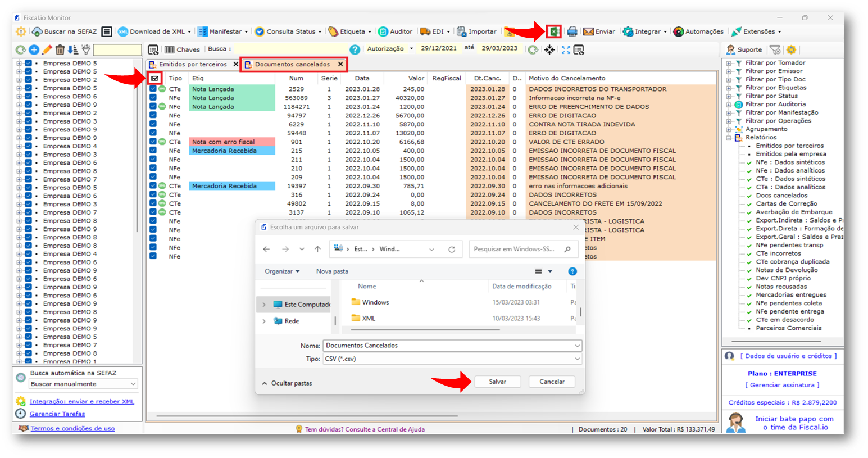Toggle checkbox for CTe row number 901
Image resolution: width=868 pixels, height=458 pixels.
153,142
